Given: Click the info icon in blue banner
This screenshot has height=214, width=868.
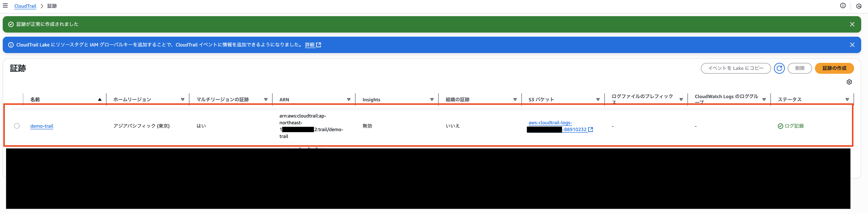Looking at the screenshot, I should click(x=11, y=45).
